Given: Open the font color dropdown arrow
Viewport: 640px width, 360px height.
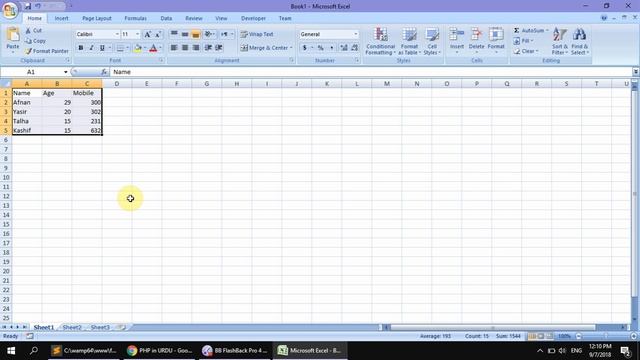Looking at the screenshot, I should [x=160, y=48].
